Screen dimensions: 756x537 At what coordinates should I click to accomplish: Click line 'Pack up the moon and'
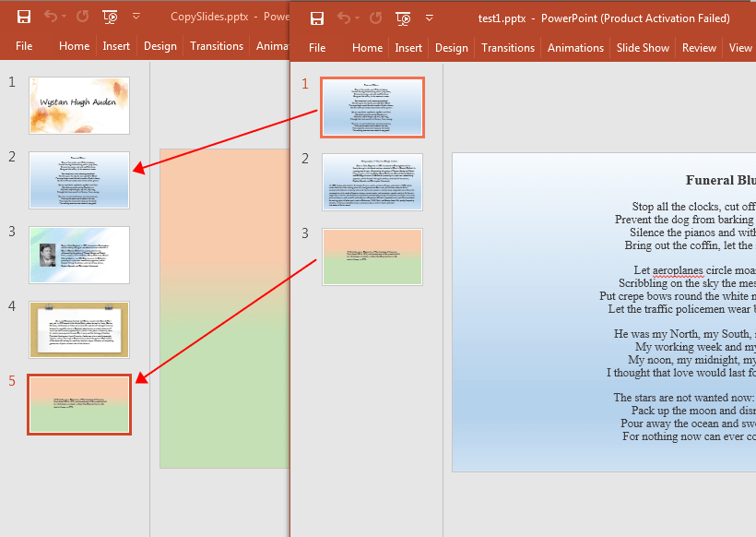point(693,411)
